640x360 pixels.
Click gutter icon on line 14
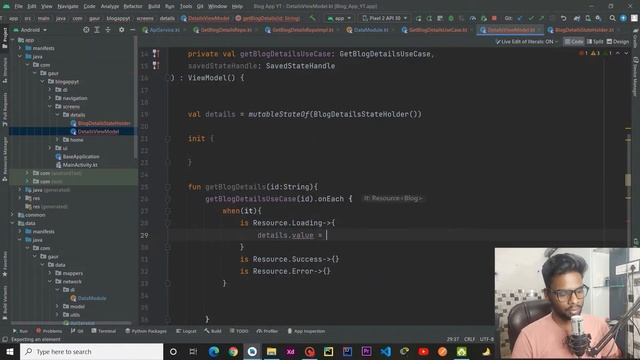click(x=156, y=53)
